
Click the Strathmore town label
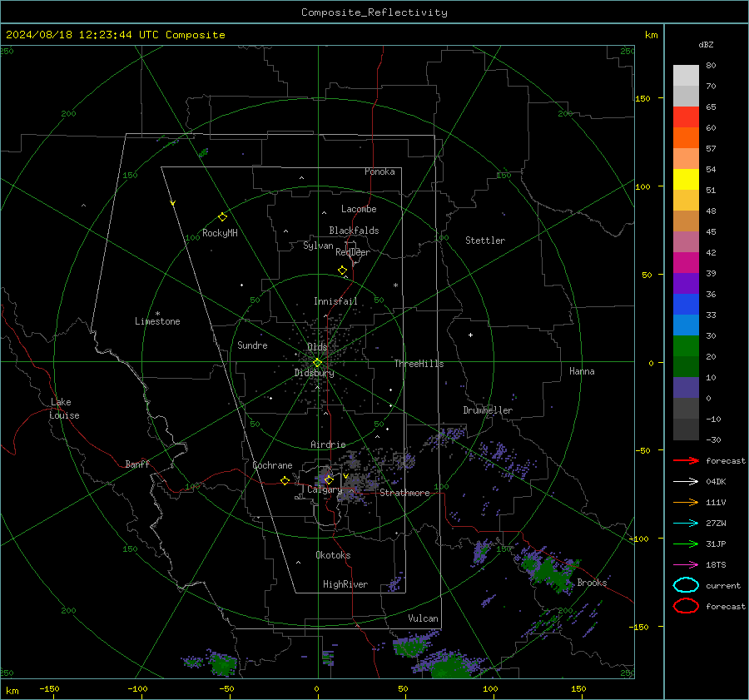point(404,493)
